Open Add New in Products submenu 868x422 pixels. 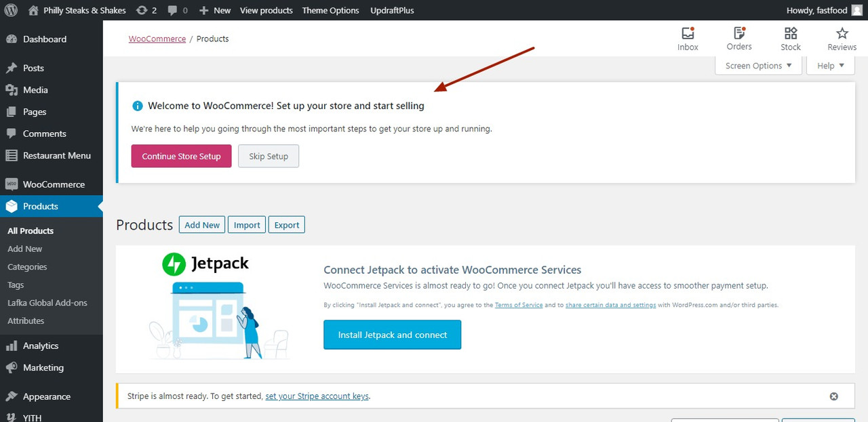click(25, 249)
